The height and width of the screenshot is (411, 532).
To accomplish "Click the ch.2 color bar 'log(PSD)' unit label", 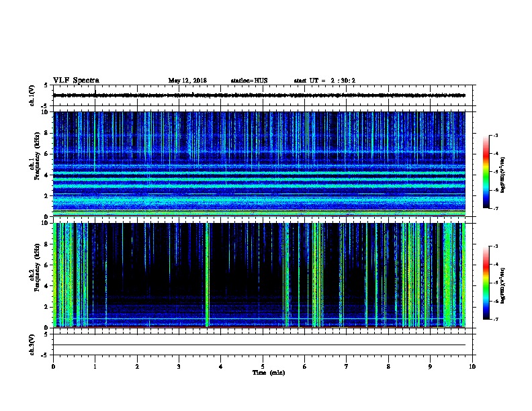I will [x=502, y=285].
